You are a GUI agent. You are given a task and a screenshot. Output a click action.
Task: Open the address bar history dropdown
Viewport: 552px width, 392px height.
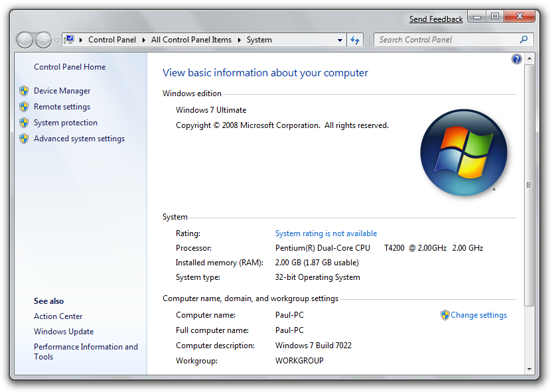340,40
